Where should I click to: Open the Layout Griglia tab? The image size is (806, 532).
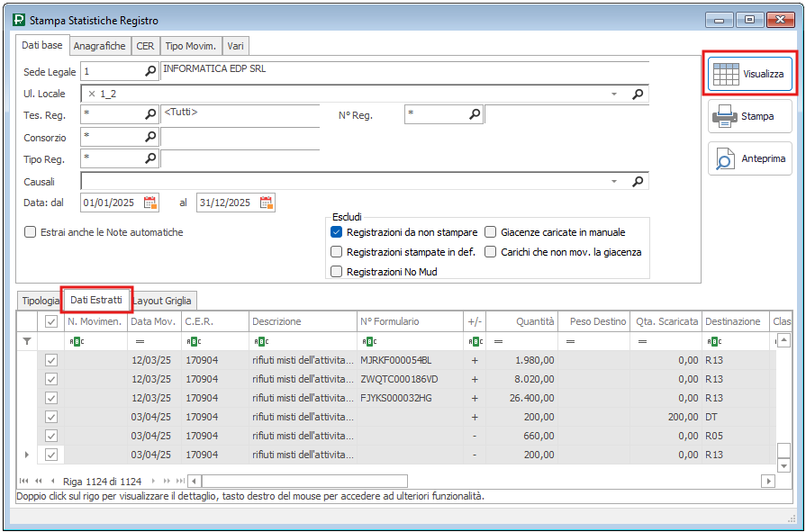click(x=163, y=301)
